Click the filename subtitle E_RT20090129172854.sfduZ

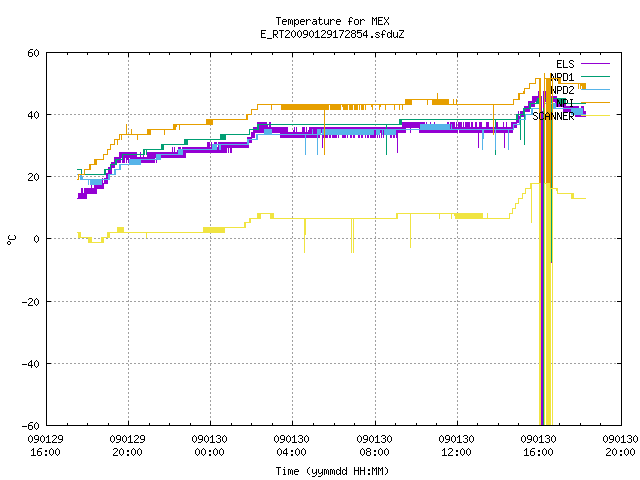[332, 34]
